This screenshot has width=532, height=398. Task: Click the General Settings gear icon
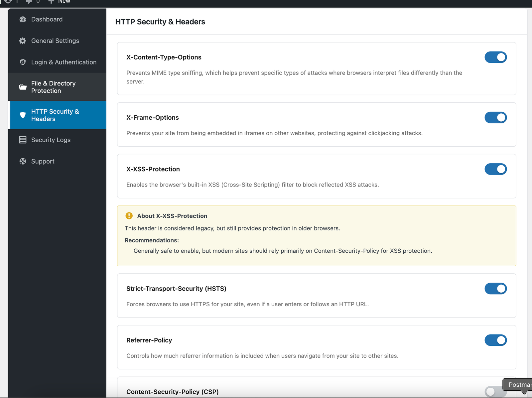[23, 41]
